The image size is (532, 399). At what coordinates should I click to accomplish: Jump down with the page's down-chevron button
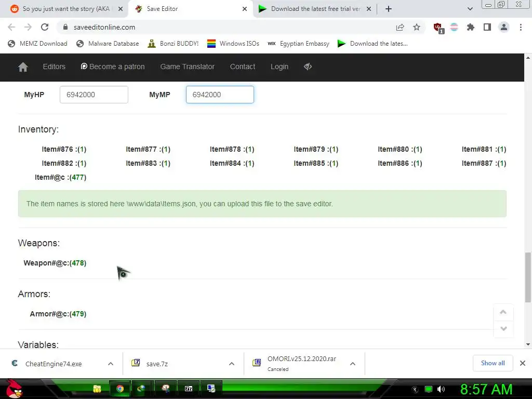(x=503, y=329)
